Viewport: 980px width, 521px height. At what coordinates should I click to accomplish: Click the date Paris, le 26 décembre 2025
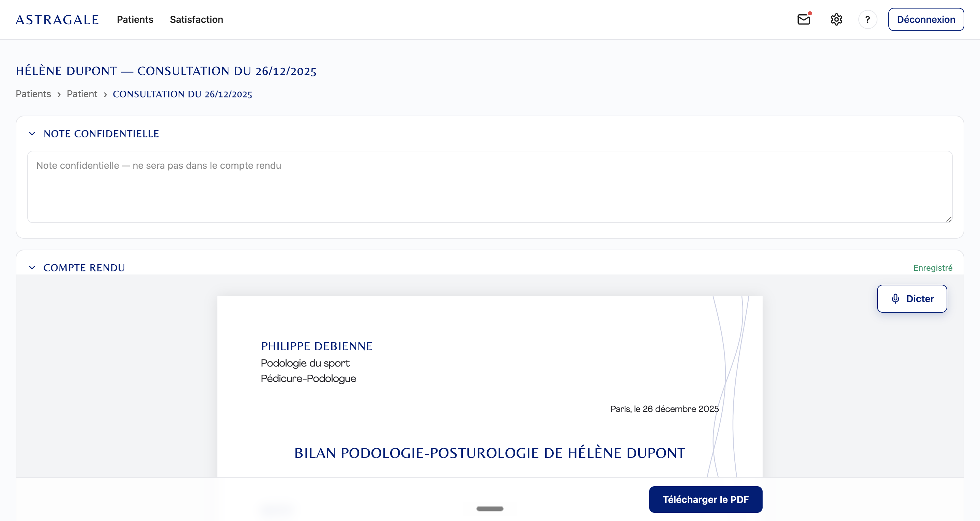point(664,409)
